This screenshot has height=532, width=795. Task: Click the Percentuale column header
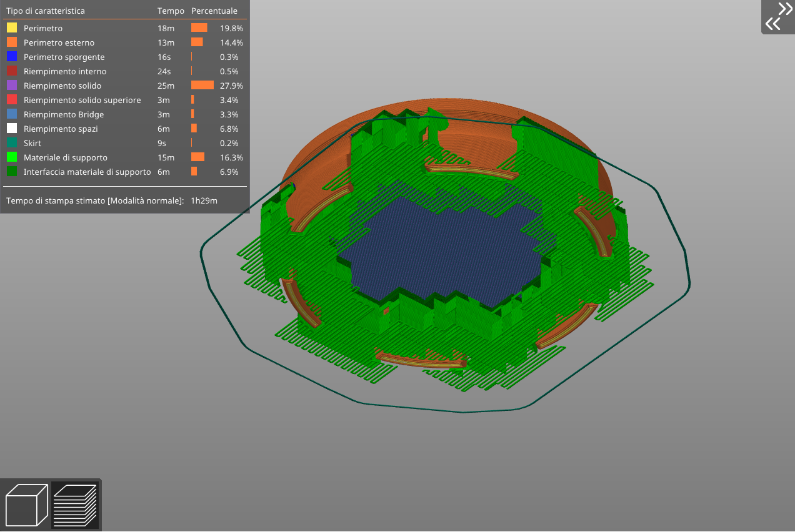[214, 11]
